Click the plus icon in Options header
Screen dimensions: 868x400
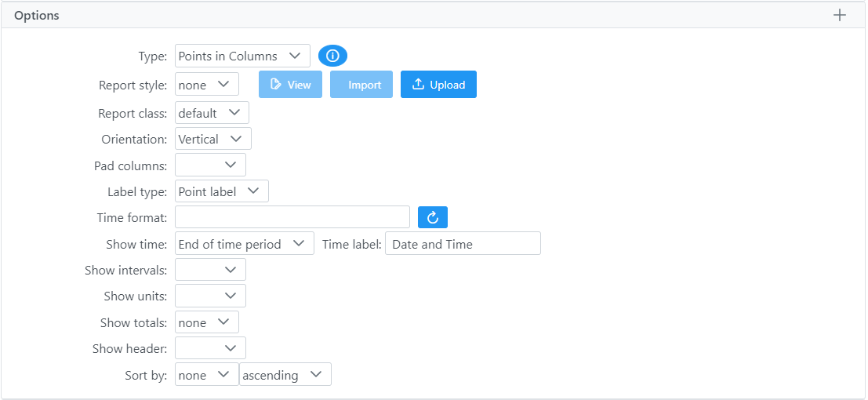pyautogui.click(x=840, y=15)
